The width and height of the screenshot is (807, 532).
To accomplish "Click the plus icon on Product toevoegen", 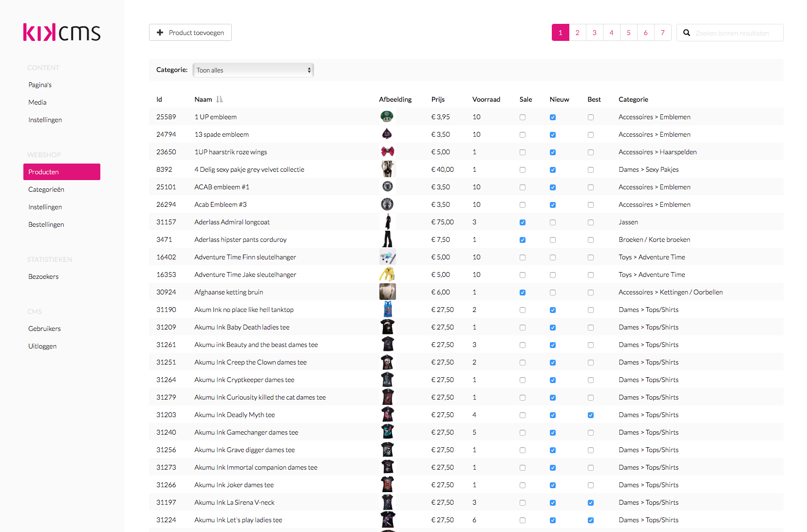I will (160, 32).
